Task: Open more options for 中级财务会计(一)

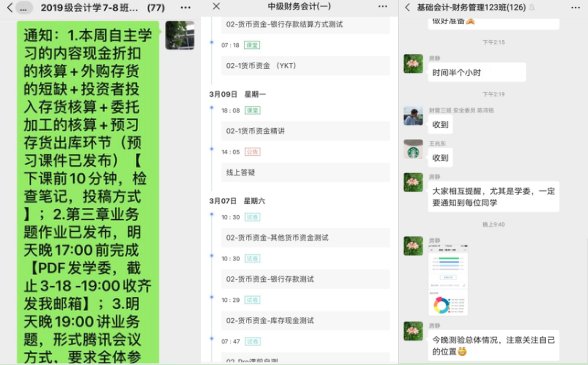Action: (383, 6)
